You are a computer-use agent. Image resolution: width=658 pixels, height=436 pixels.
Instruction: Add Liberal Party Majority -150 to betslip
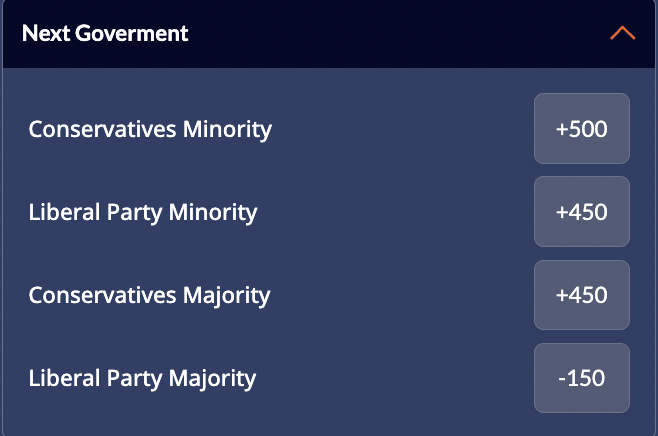(582, 378)
